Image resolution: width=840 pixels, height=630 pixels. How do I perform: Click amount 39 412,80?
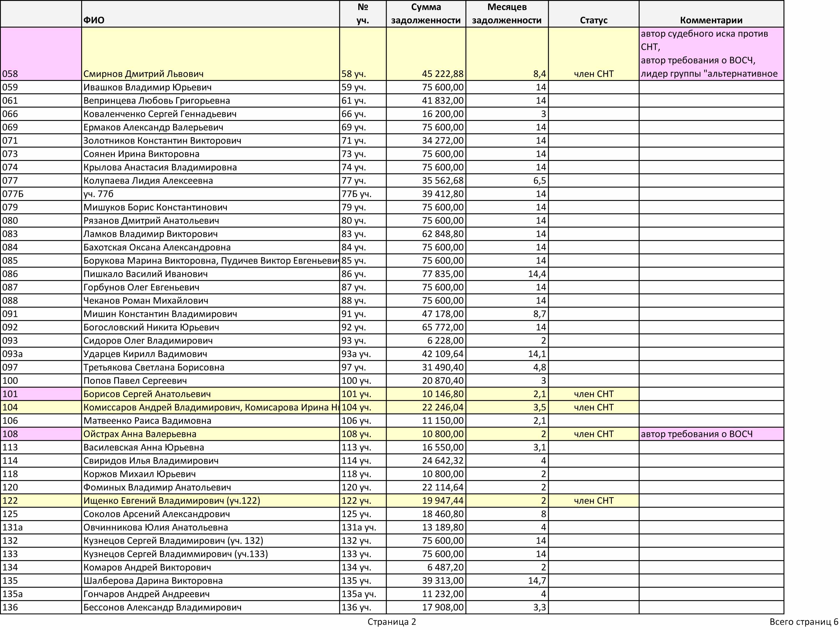pyautogui.click(x=443, y=194)
